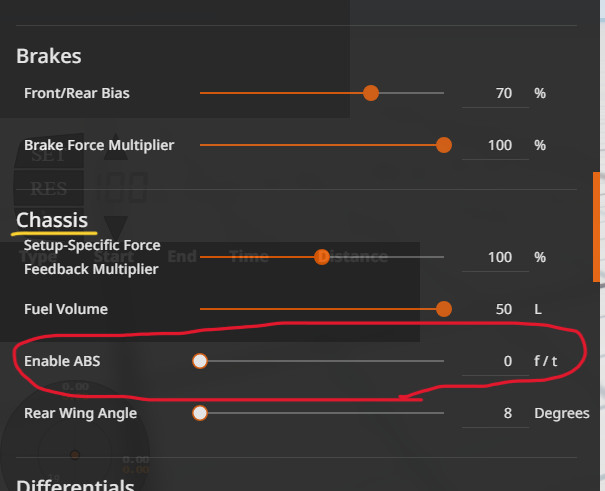Edit the Force Feedback Multiplier value field
Viewport: 605px width, 491px height.
495,258
